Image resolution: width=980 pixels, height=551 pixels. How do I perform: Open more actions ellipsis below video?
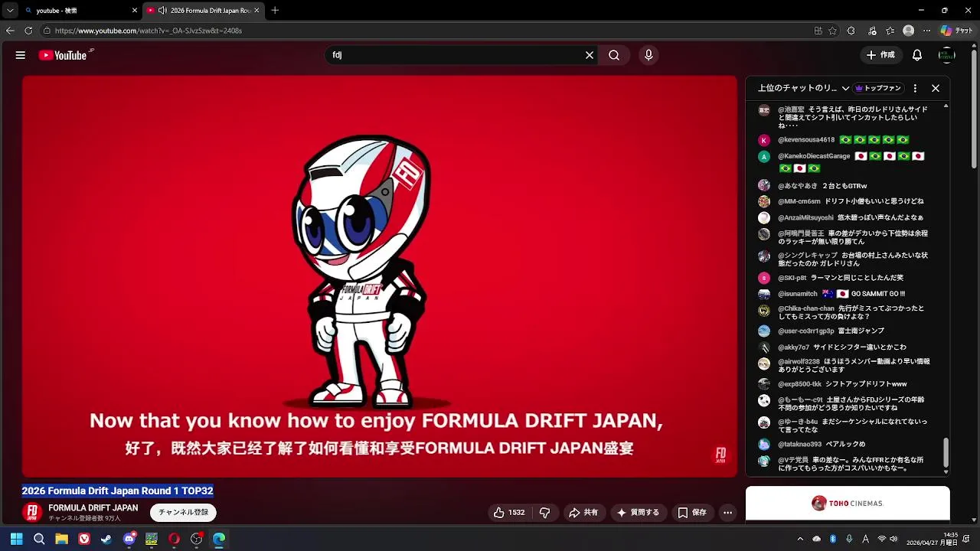tap(728, 513)
